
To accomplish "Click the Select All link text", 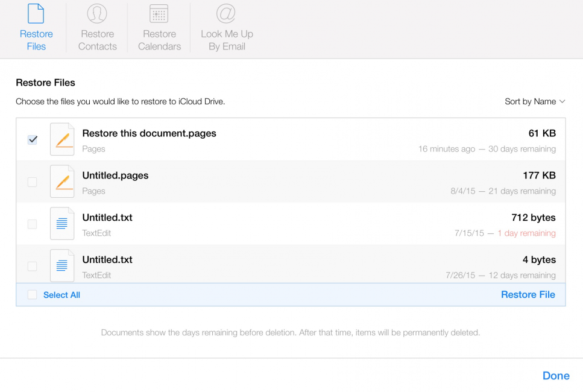I will tap(61, 295).
